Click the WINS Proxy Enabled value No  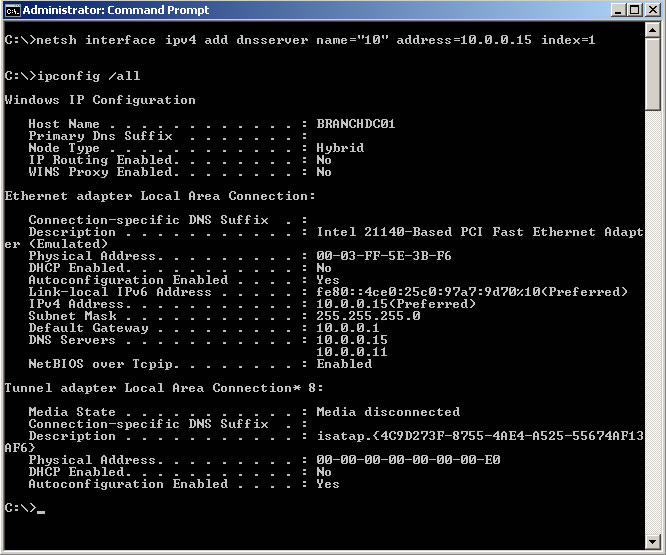point(324,172)
